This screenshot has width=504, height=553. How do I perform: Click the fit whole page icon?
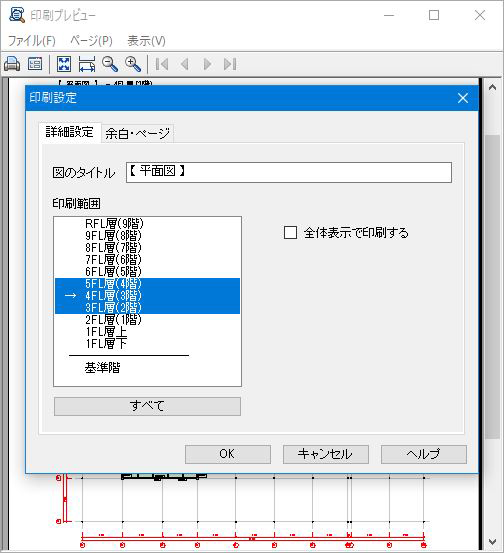point(64,64)
